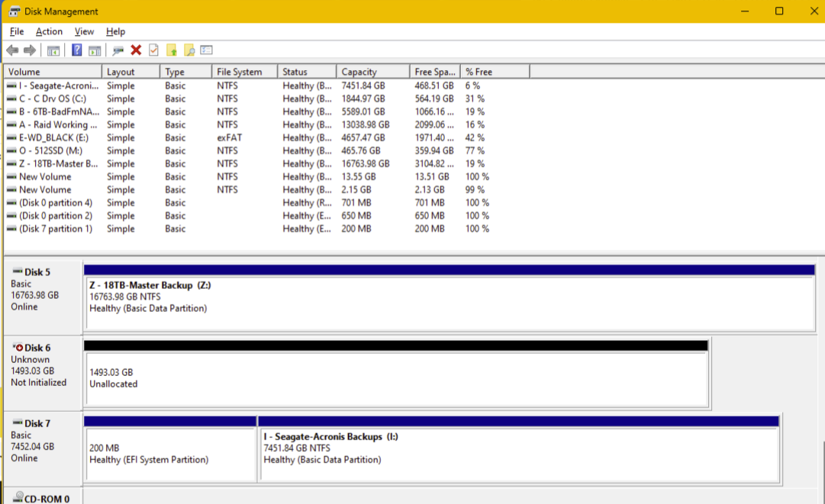Open the File menu

tap(17, 31)
